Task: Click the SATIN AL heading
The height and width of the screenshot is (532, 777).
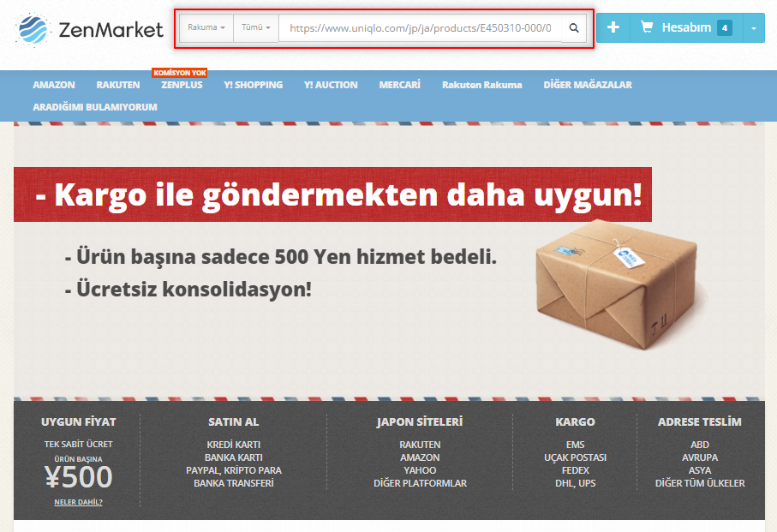Action: point(233,422)
